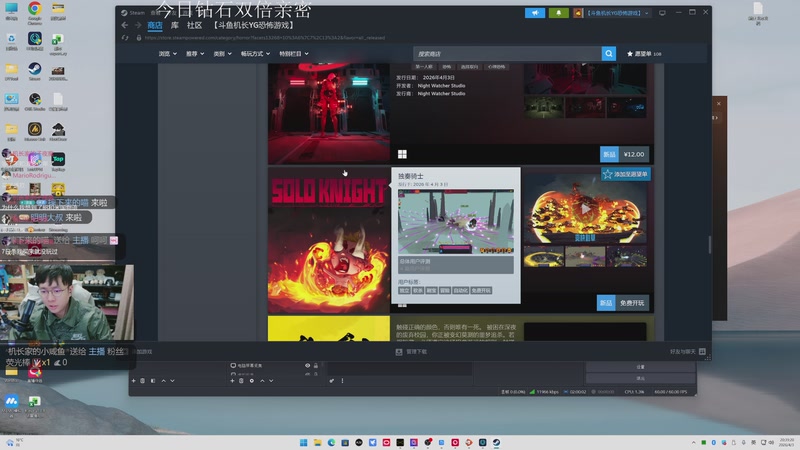Open 好友与聊天 friends and chat
The height and width of the screenshot is (450, 800).
click(688, 352)
